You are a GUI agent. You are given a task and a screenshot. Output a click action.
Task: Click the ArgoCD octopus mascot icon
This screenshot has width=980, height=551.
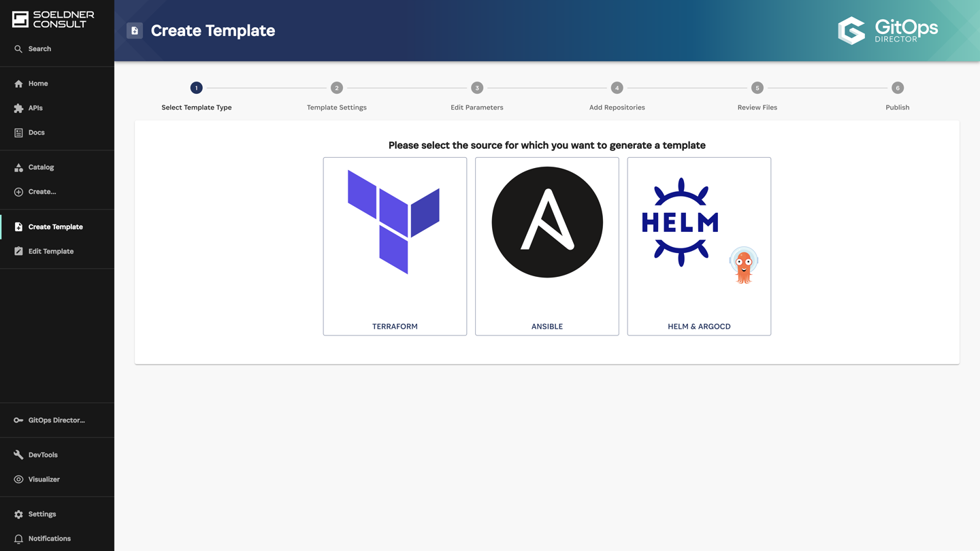[x=744, y=265]
